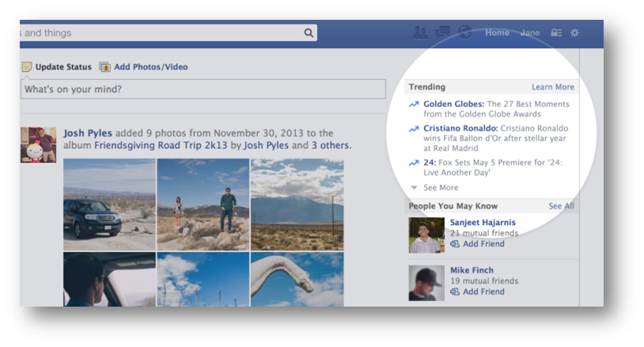Click the 3 others link in post
This screenshot has height=347, width=644.
[330, 146]
